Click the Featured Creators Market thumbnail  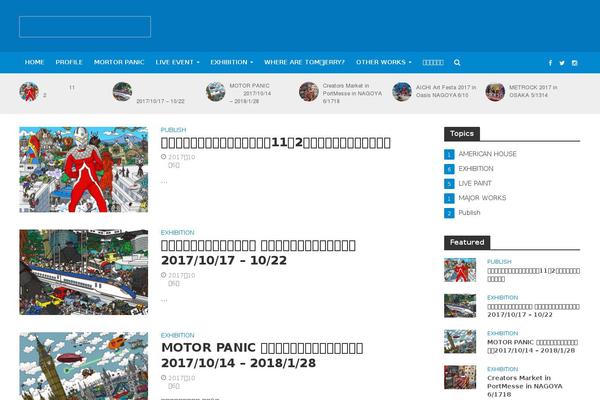[x=460, y=377]
